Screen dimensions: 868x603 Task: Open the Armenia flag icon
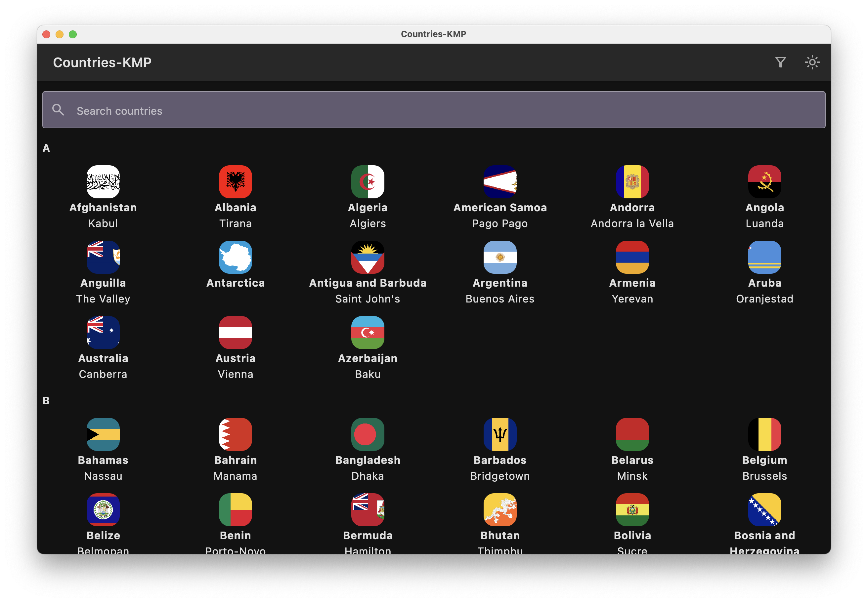pyautogui.click(x=632, y=257)
